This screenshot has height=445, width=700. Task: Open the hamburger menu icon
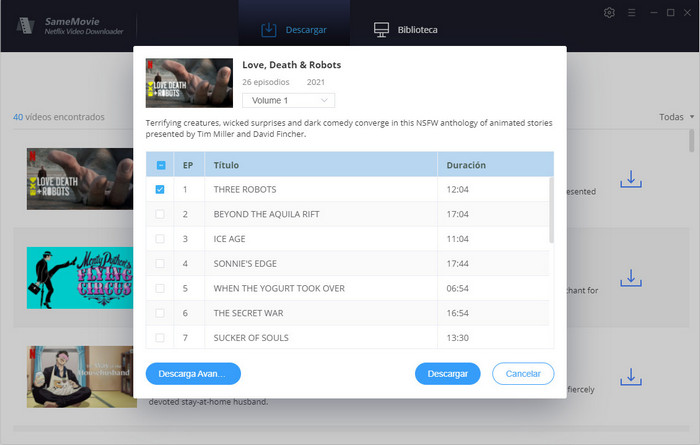pos(631,12)
